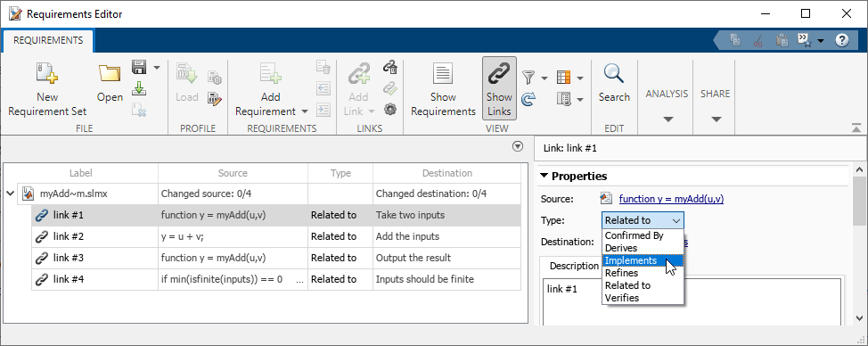The height and width of the screenshot is (346, 868).
Task: Open a requirement set file
Action: pos(110,83)
